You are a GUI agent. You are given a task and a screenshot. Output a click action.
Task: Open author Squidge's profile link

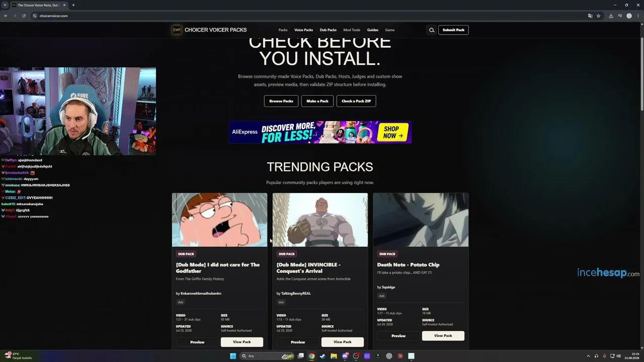click(388, 287)
